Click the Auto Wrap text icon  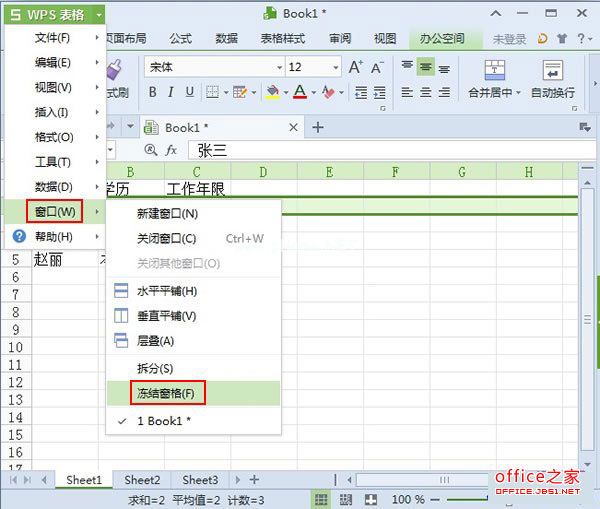[553, 70]
